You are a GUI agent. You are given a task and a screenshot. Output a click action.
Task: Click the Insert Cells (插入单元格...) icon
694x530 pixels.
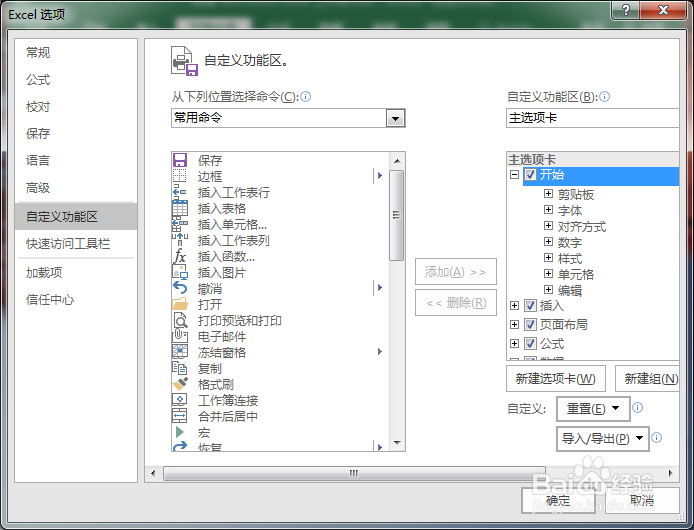(x=180, y=224)
